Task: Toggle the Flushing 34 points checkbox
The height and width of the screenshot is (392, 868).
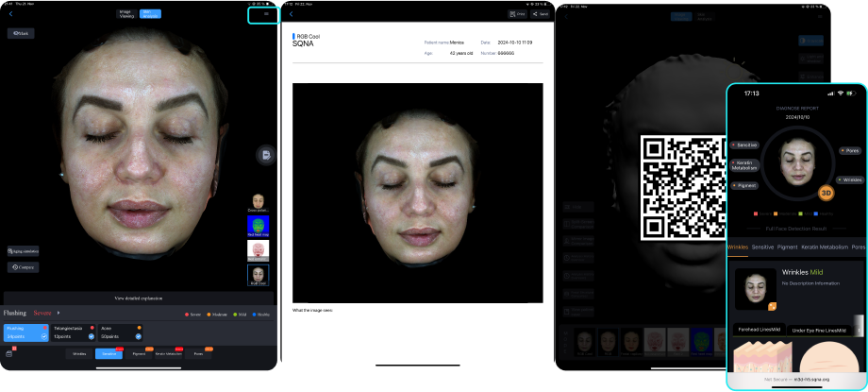Action: click(44, 336)
